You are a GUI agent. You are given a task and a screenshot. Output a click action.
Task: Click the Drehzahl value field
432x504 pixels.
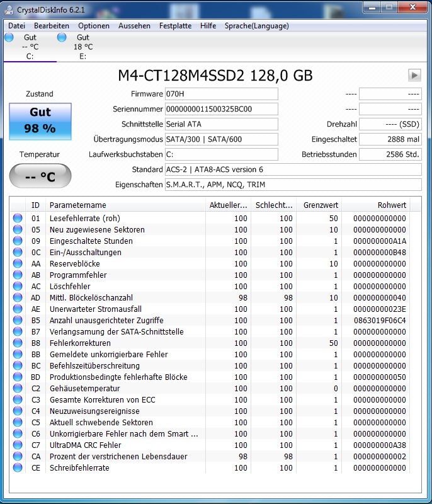(x=390, y=124)
